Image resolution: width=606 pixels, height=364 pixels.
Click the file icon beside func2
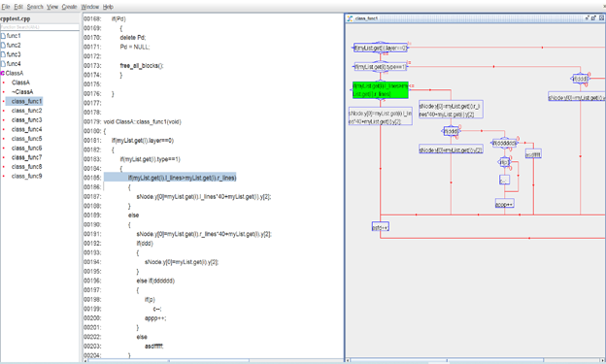[3, 46]
